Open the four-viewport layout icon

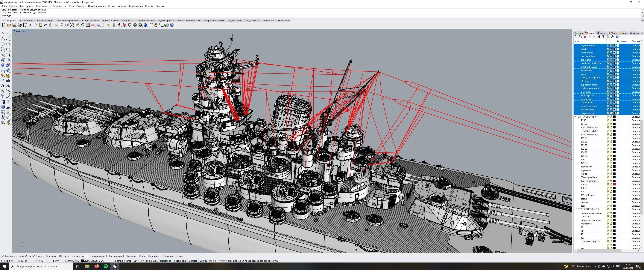88,25
